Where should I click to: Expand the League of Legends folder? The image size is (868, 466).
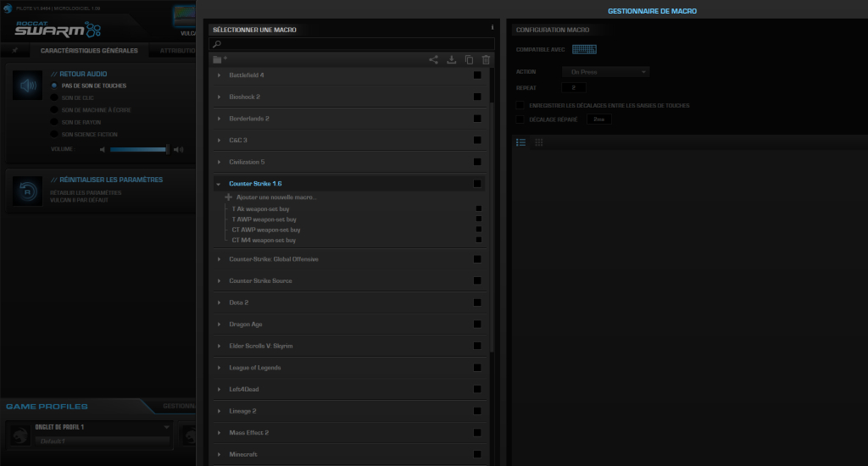tap(220, 368)
